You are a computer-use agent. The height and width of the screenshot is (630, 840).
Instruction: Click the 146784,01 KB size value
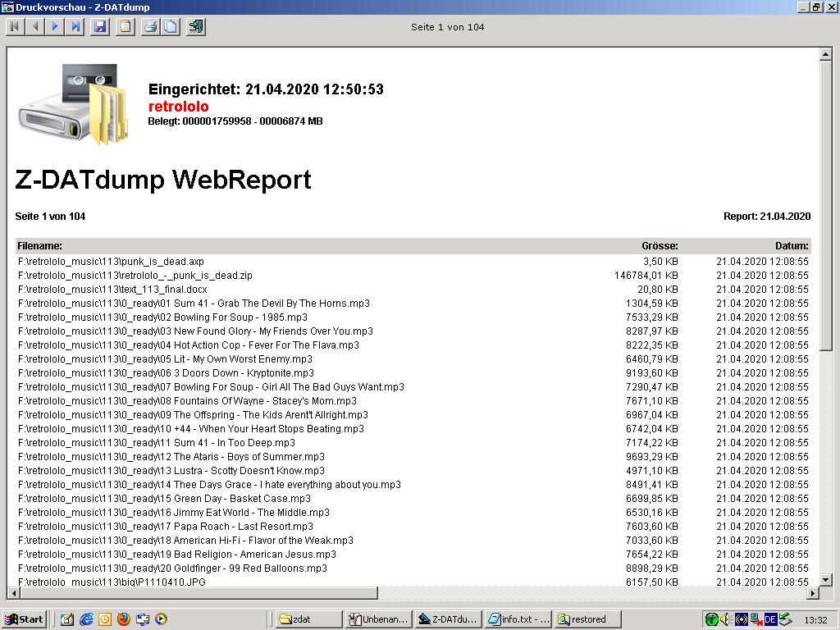(646, 276)
